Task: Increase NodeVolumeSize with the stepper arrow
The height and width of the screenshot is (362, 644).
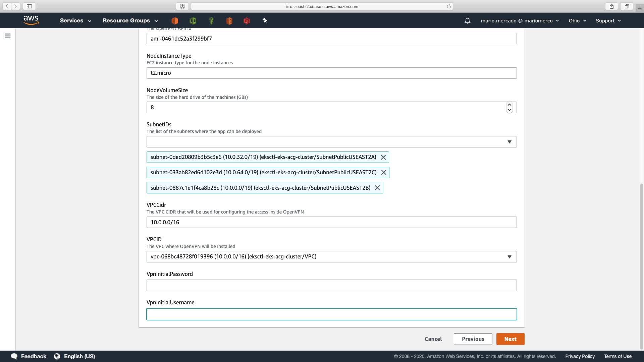Action: click(x=509, y=105)
